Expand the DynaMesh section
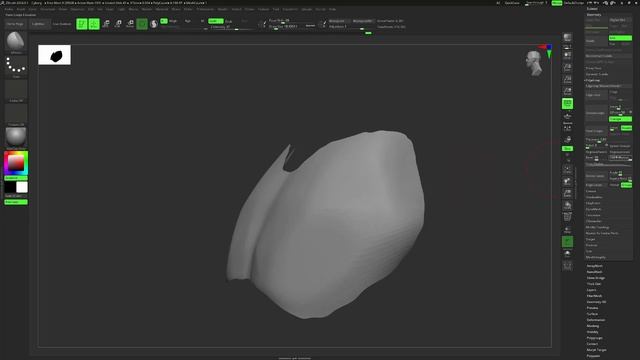This screenshot has width=640, height=360. coord(593,209)
